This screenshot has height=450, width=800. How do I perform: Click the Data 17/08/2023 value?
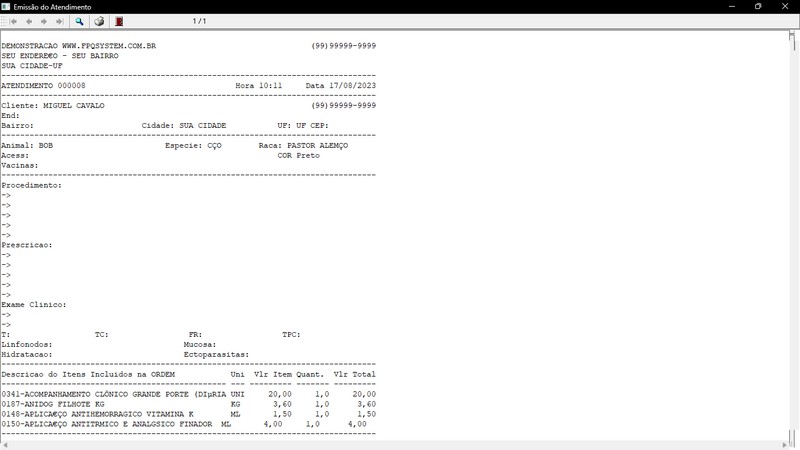(x=341, y=86)
